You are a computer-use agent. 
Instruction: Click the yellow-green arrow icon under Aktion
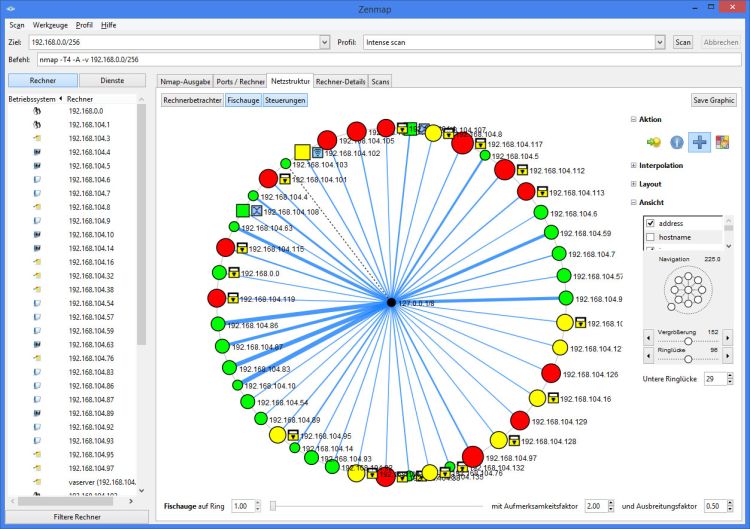tap(655, 142)
